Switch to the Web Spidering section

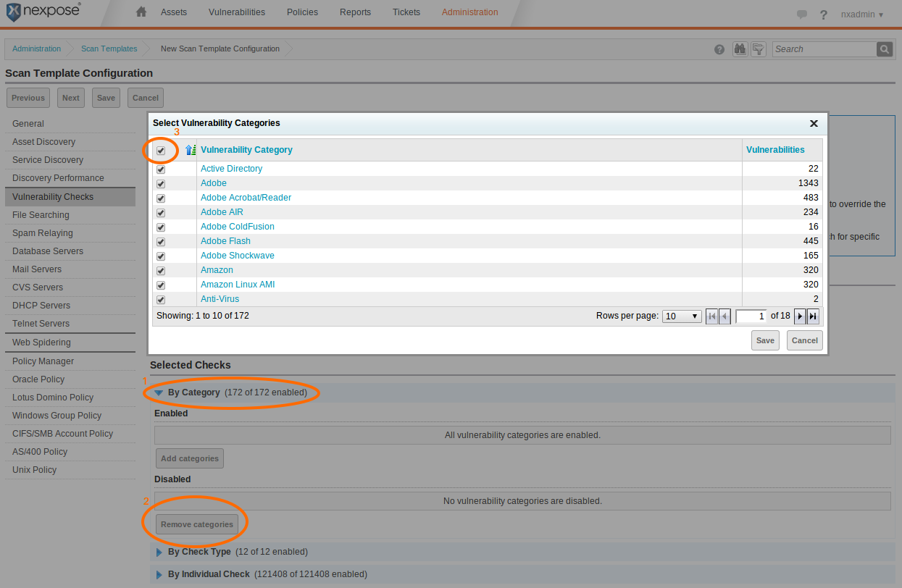pyautogui.click(x=41, y=343)
